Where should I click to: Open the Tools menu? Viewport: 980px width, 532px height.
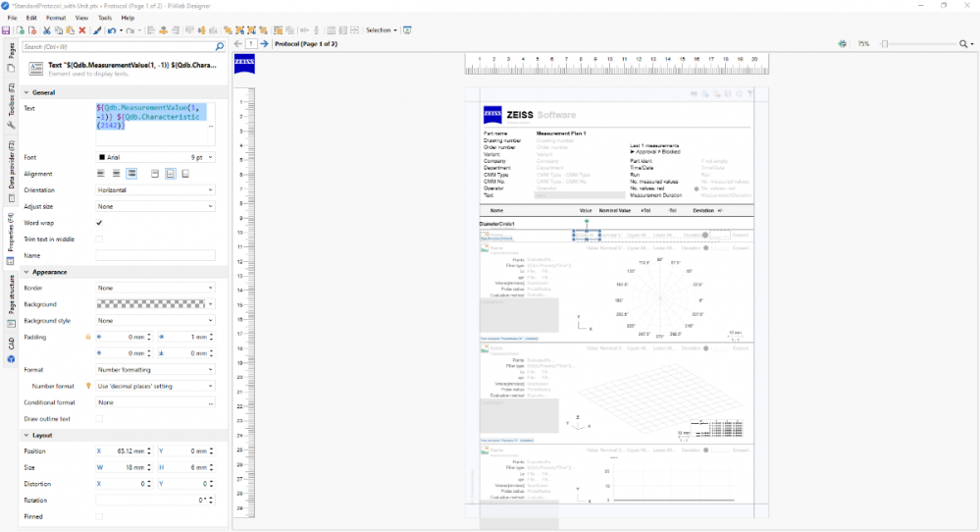tap(105, 18)
